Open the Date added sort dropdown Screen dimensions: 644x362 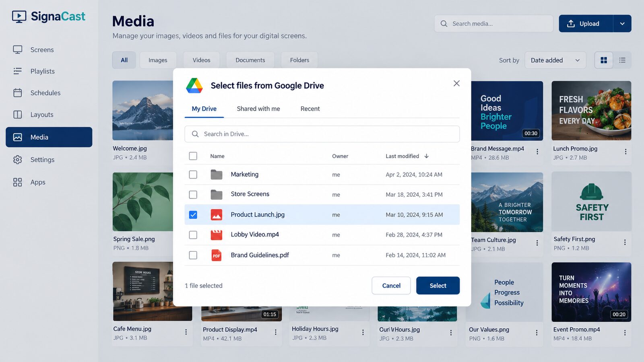click(555, 60)
